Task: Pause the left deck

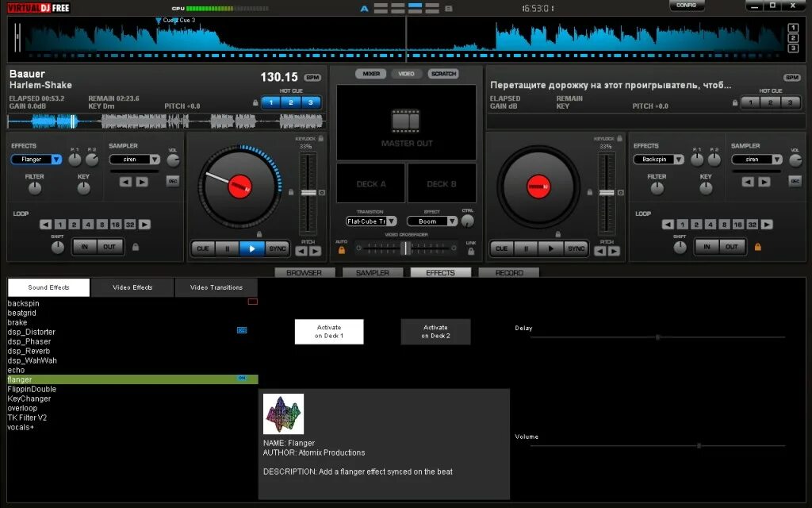Action: (227, 248)
